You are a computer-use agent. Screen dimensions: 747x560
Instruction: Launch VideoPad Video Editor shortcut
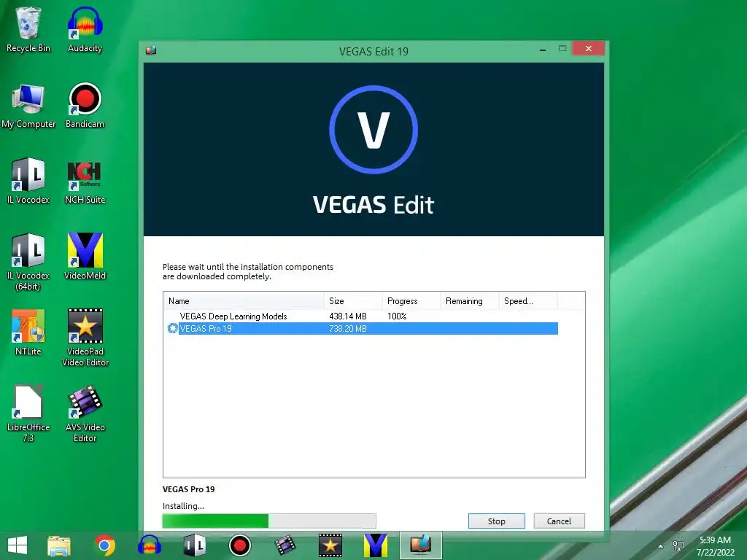pos(85,338)
